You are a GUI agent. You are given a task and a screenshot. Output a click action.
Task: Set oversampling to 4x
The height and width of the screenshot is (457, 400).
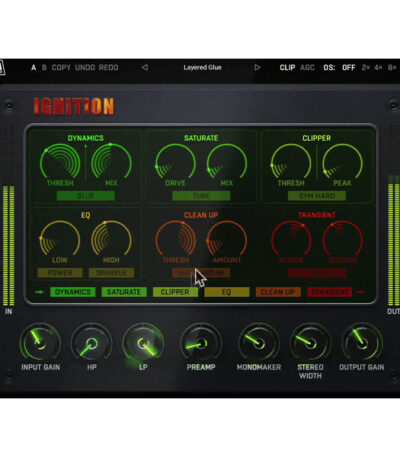click(378, 68)
